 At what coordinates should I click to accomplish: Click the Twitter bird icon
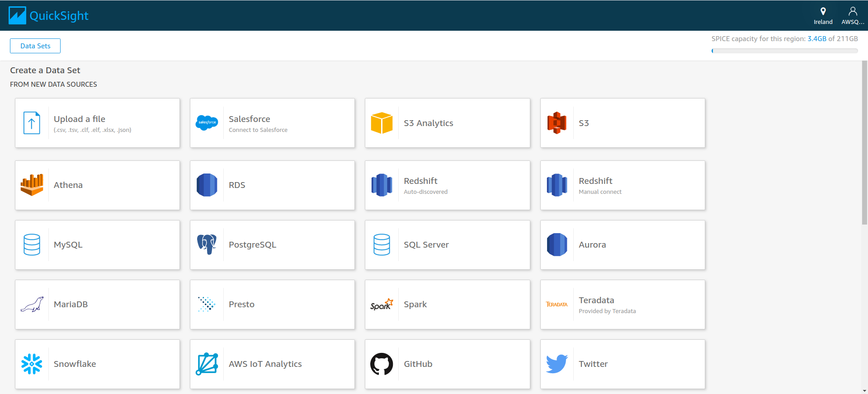coord(557,364)
